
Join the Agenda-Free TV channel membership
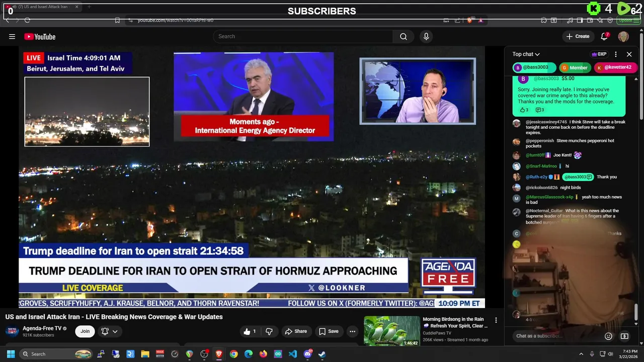[x=85, y=331]
